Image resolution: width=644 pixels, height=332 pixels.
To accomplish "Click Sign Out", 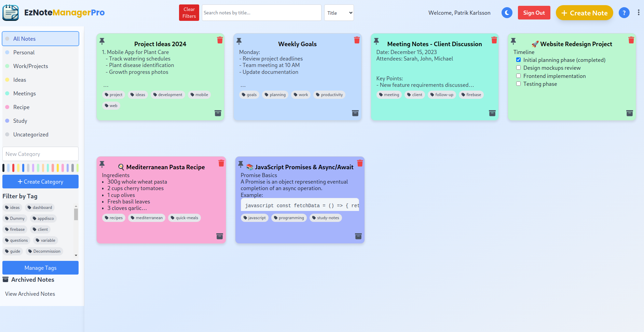I will point(534,13).
